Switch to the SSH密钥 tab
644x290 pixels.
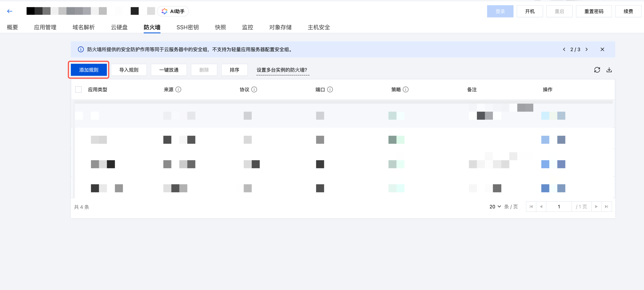[x=188, y=27]
